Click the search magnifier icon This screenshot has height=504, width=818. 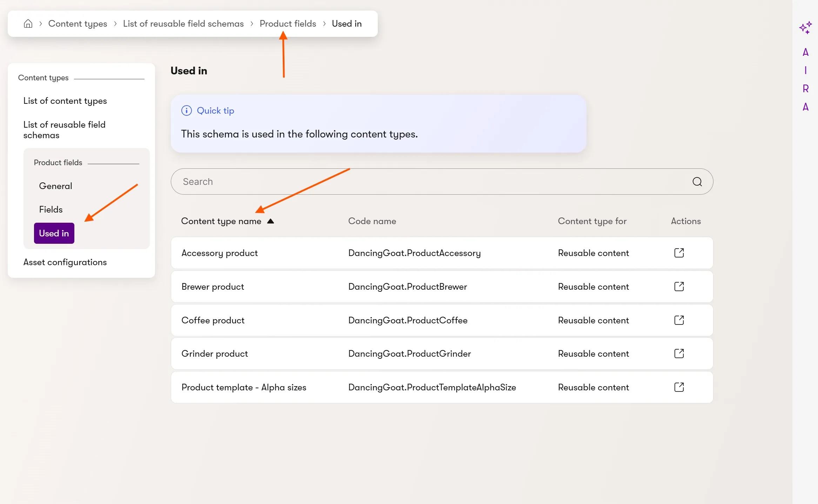pyautogui.click(x=697, y=182)
